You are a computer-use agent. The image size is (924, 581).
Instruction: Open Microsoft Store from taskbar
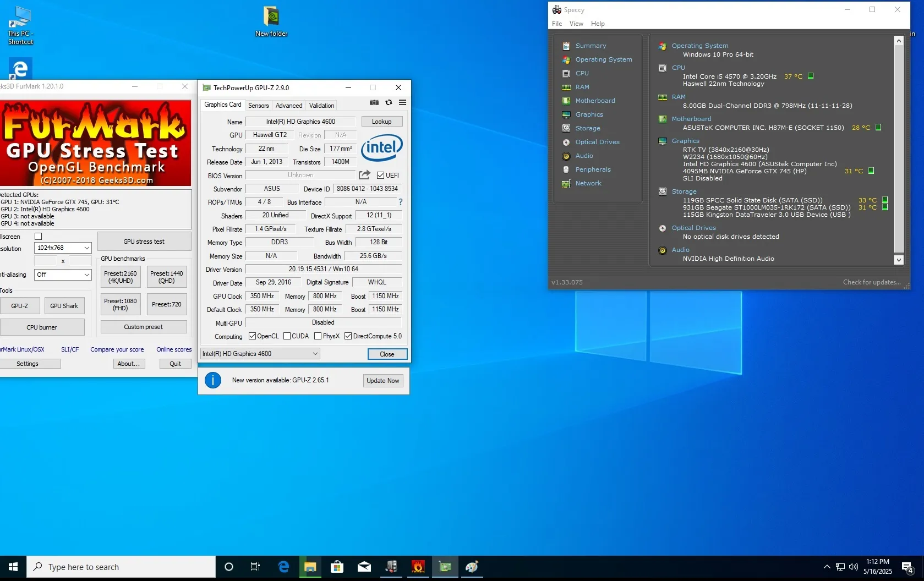[x=337, y=567]
